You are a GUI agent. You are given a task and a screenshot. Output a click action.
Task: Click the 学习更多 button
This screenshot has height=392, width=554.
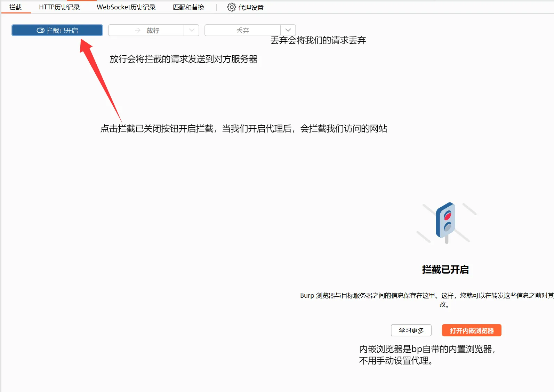click(x=411, y=330)
